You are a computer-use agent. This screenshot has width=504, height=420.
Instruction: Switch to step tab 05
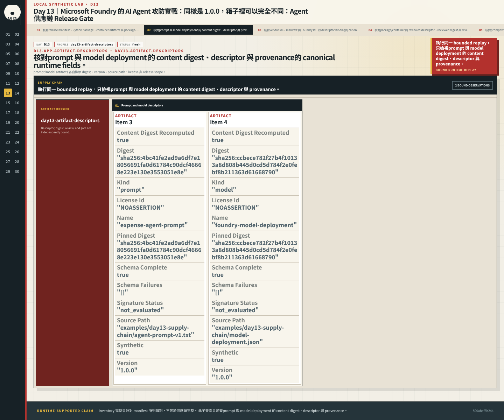click(x=490, y=30)
